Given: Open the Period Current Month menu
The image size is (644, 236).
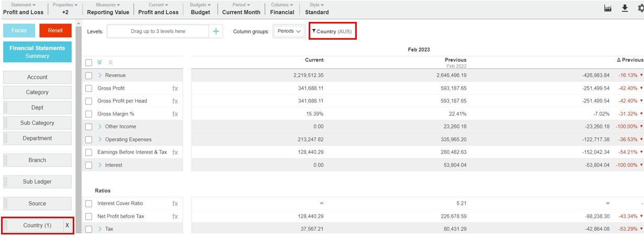Looking at the screenshot, I should (x=241, y=8).
